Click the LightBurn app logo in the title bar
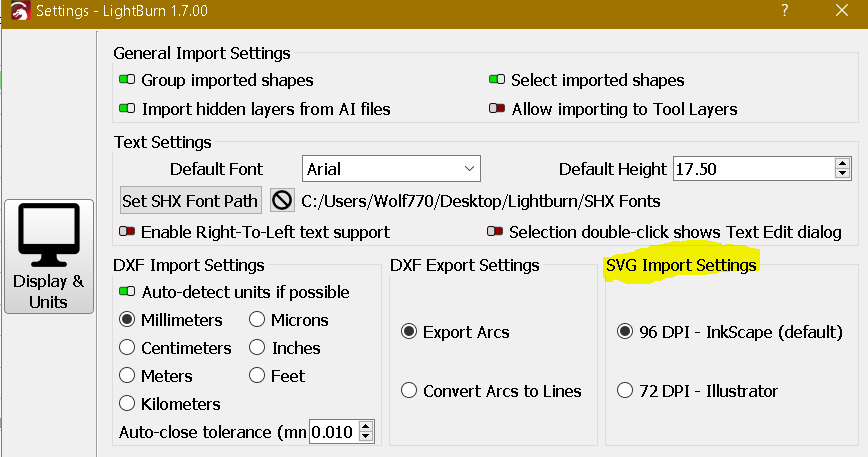The image size is (868, 457). (x=20, y=11)
